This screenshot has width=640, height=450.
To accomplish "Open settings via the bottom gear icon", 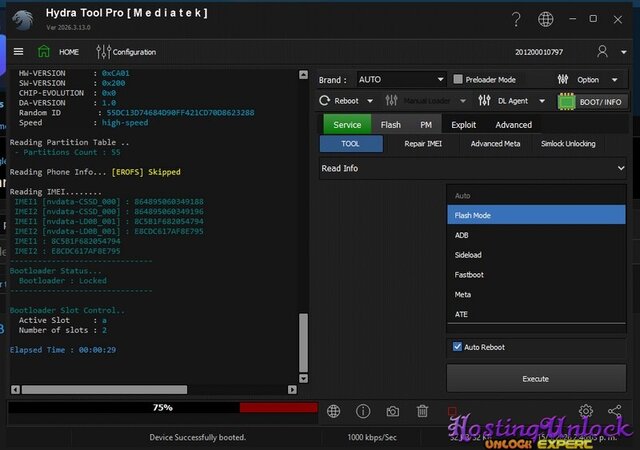I will click(586, 411).
